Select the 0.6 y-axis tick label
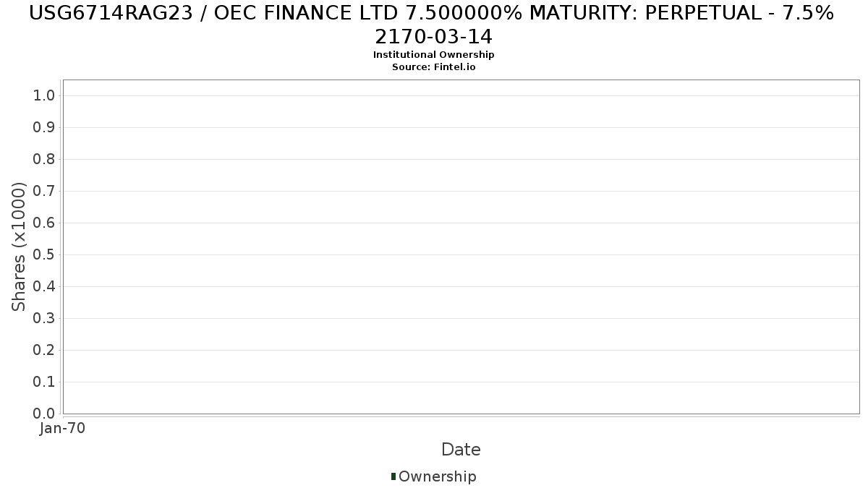 click(43, 223)
